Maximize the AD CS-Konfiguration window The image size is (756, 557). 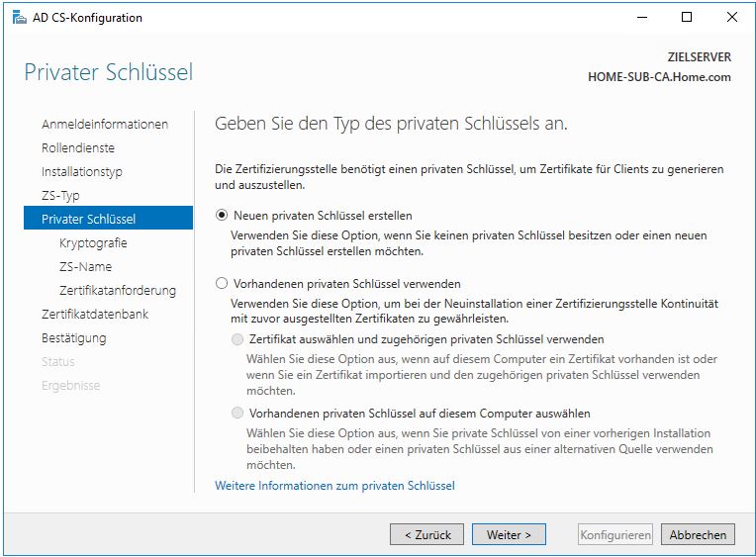point(687,17)
